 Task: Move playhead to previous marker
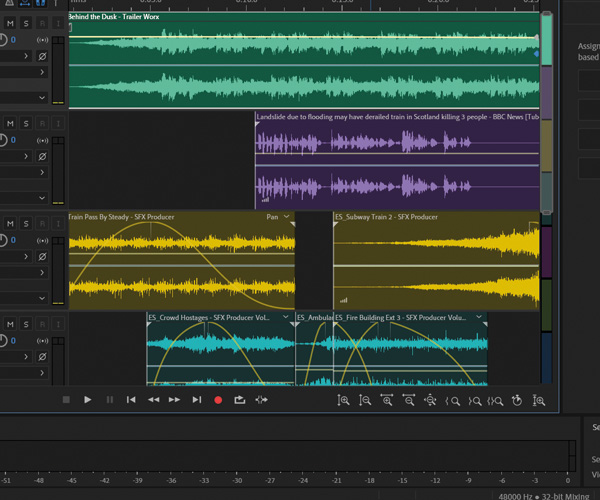point(131,400)
